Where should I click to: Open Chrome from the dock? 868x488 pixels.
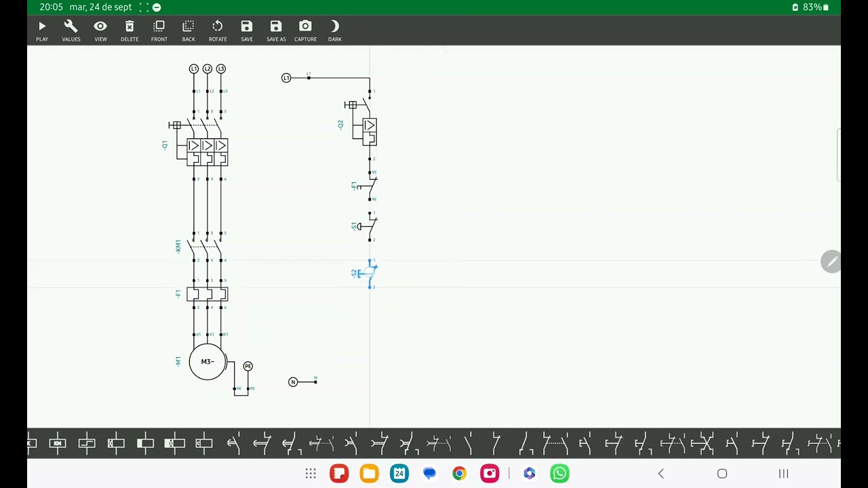point(460,474)
